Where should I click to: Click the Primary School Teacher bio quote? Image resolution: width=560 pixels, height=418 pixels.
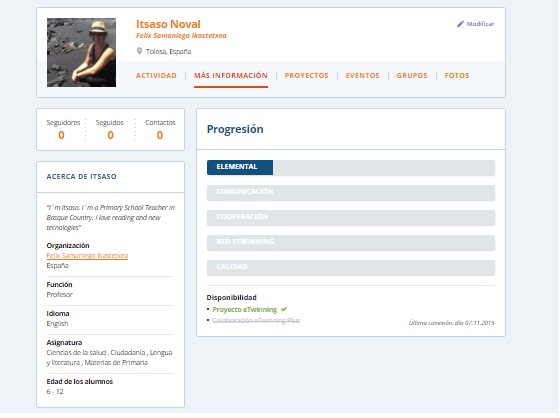pyautogui.click(x=110, y=218)
